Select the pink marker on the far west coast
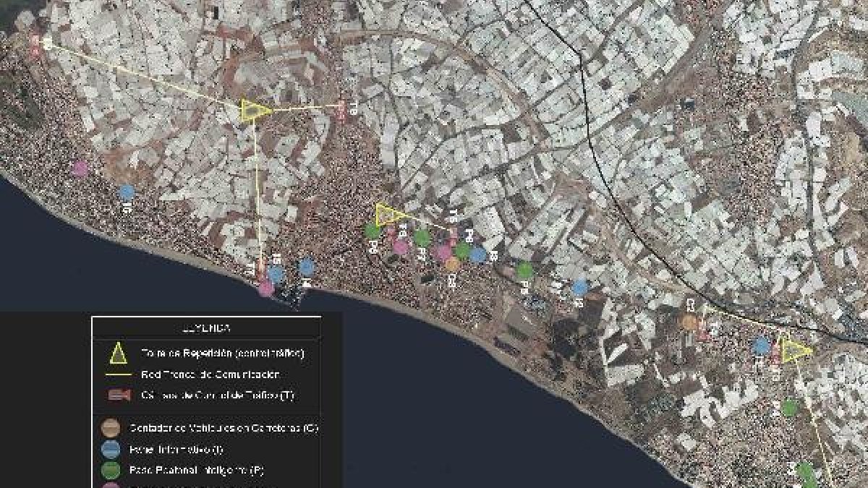This screenshot has width=868, height=488. click(80, 168)
